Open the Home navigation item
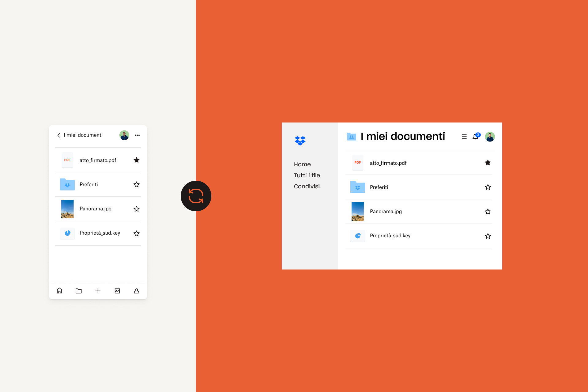The width and height of the screenshot is (588, 392). [x=302, y=164]
